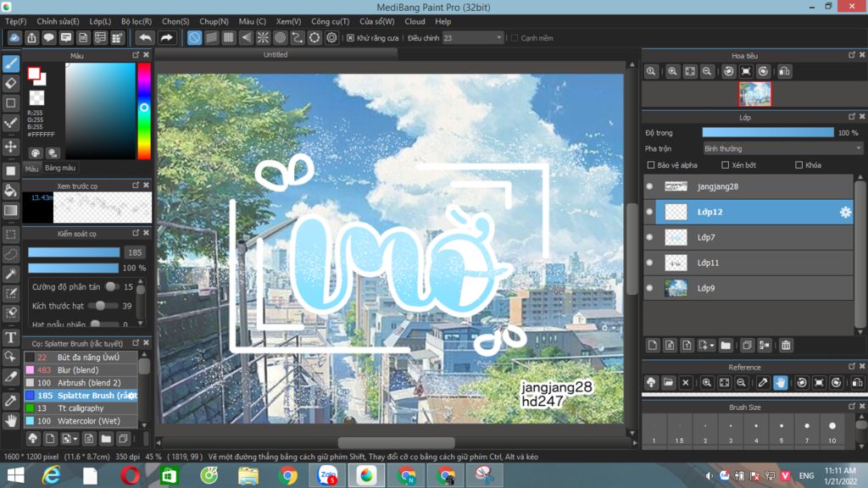Screen dimensions: 868x488
Task: Float the Lớp layer panel
Action: [851, 117]
